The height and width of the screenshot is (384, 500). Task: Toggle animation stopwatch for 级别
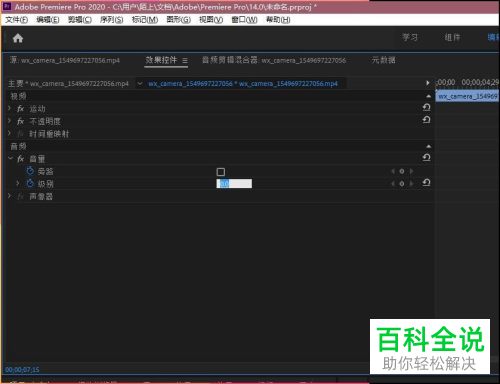click(x=30, y=183)
